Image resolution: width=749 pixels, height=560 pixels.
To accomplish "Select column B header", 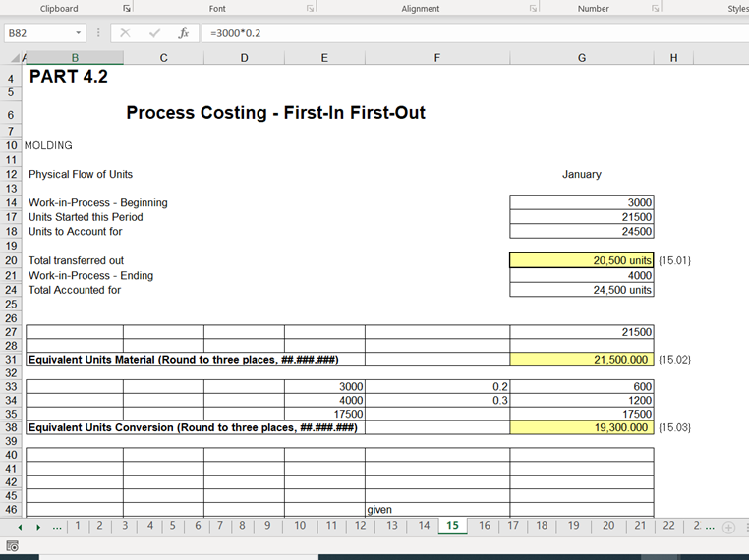I will (x=75, y=58).
